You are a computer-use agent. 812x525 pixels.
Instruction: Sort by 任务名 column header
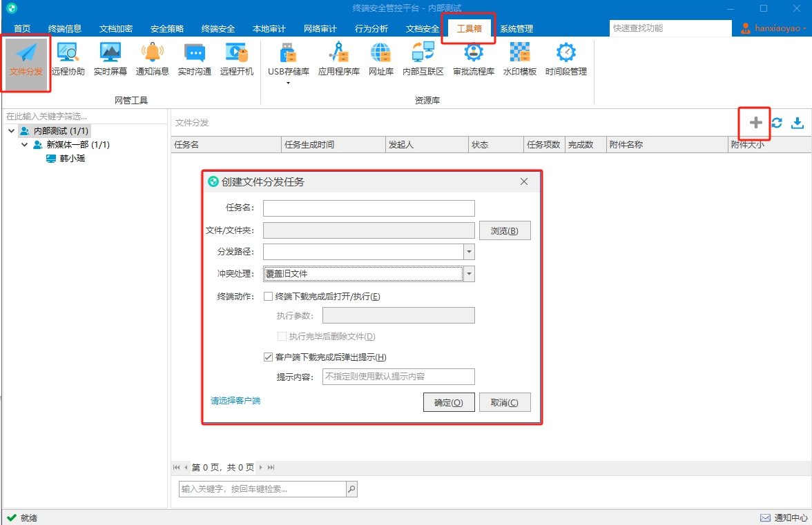(226, 145)
